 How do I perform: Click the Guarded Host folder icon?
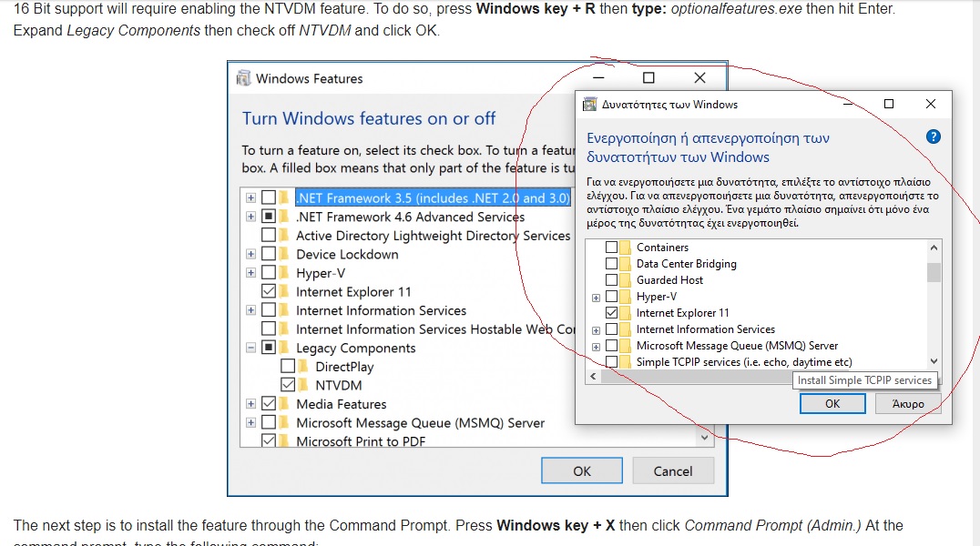(x=625, y=280)
